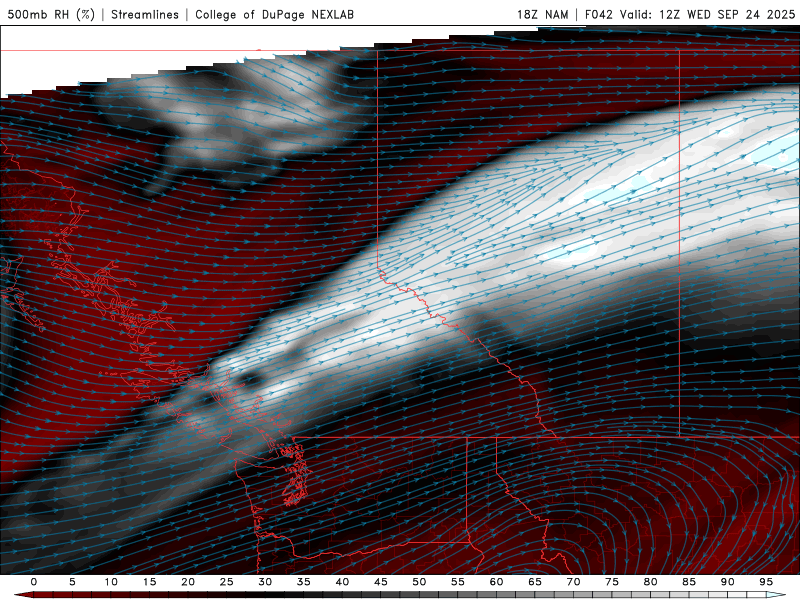
Task: Click the "0" label on the color scale
Action: (x=34, y=582)
